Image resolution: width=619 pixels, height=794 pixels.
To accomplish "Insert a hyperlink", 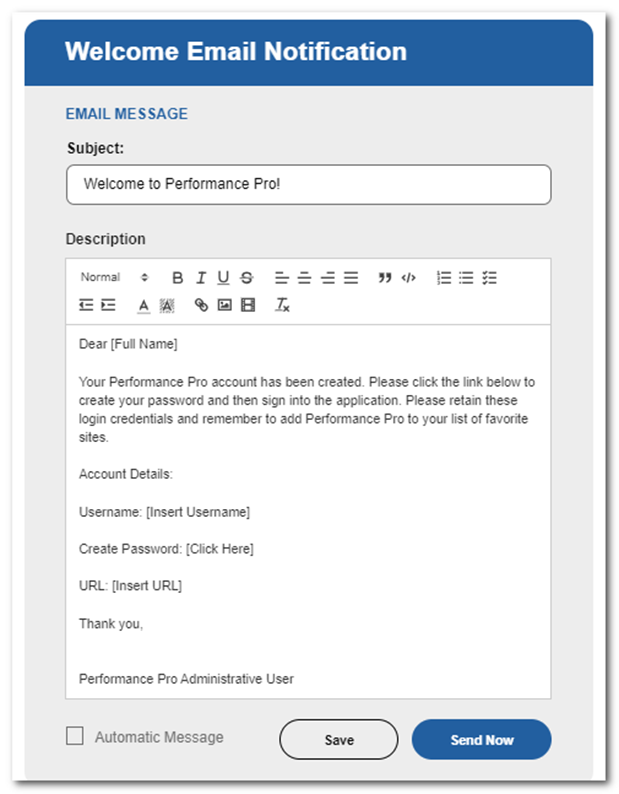I will pyautogui.click(x=201, y=305).
